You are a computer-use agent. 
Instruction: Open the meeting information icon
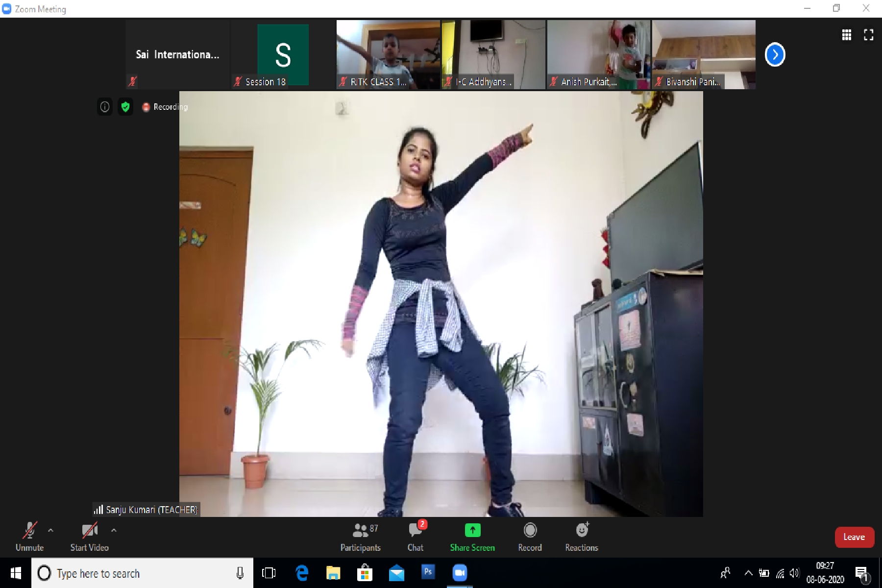pyautogui.click(x=105, y=107)
